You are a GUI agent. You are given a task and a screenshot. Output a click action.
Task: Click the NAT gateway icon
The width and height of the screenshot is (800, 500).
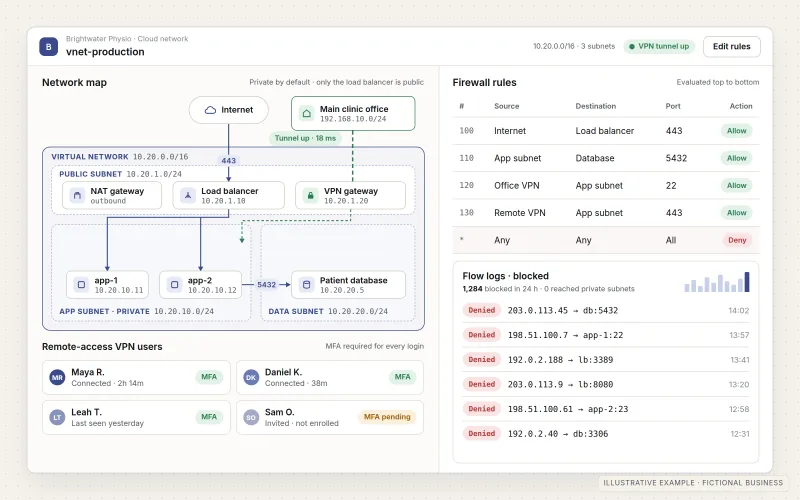77,195
